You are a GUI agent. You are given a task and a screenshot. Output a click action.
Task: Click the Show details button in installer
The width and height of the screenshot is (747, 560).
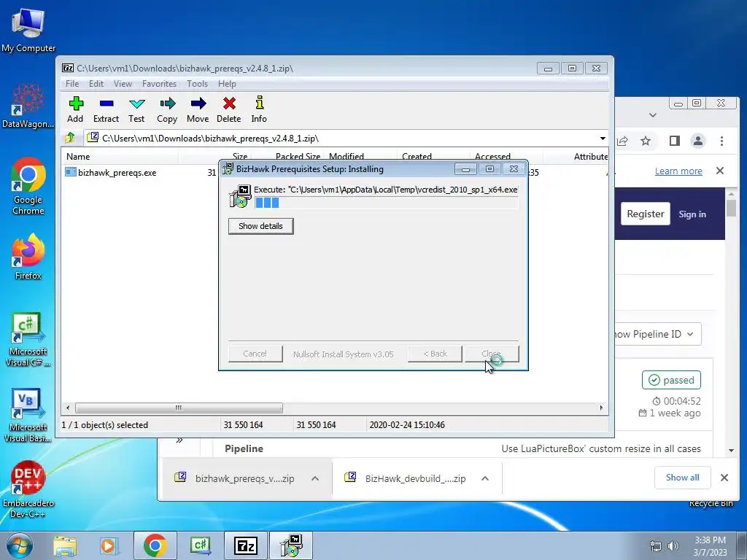260,226
